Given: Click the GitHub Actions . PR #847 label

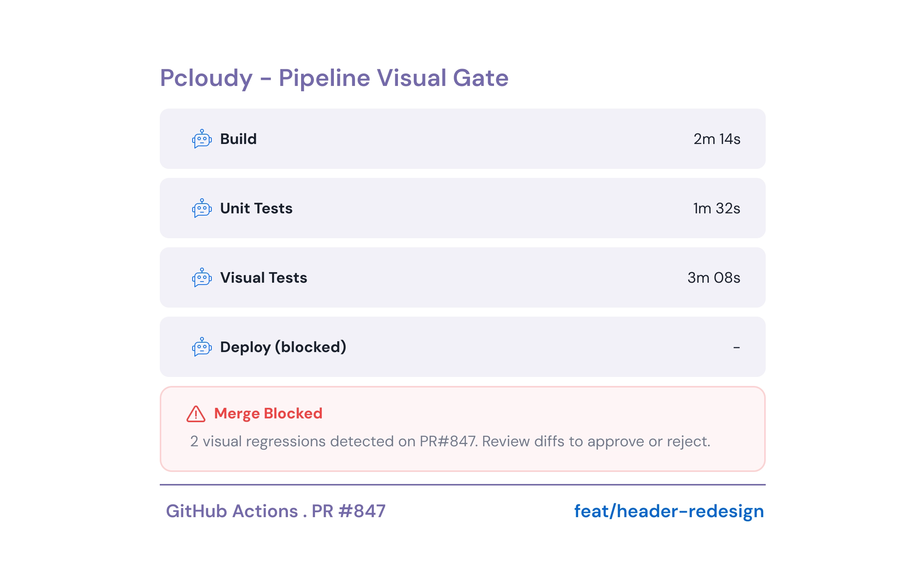Looking at the screenshot, I should 275,511.
